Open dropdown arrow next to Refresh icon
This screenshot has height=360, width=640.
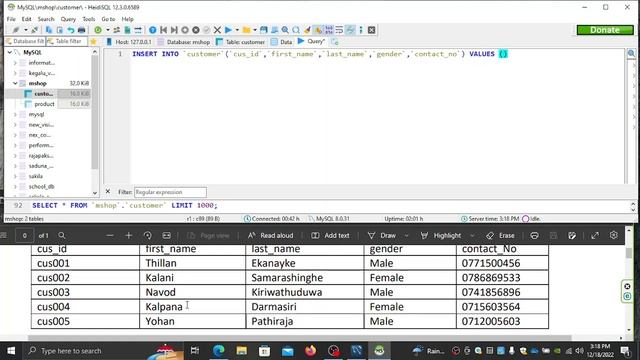pyautogui.click(x=108, y=30)
